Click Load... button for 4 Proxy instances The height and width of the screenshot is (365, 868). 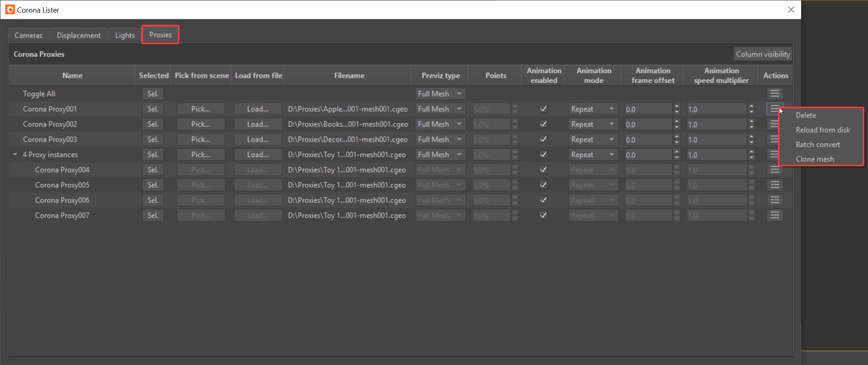click(x=258, y=155)
